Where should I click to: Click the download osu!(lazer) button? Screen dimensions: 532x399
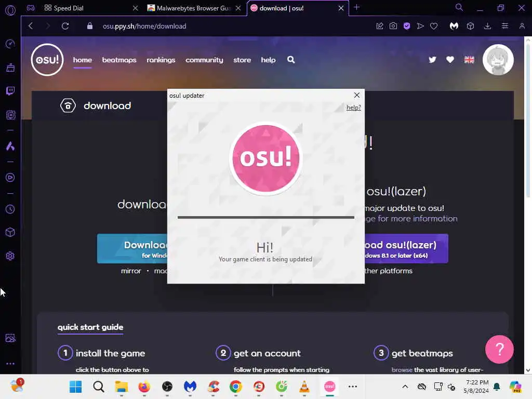(x=406, y=249)
